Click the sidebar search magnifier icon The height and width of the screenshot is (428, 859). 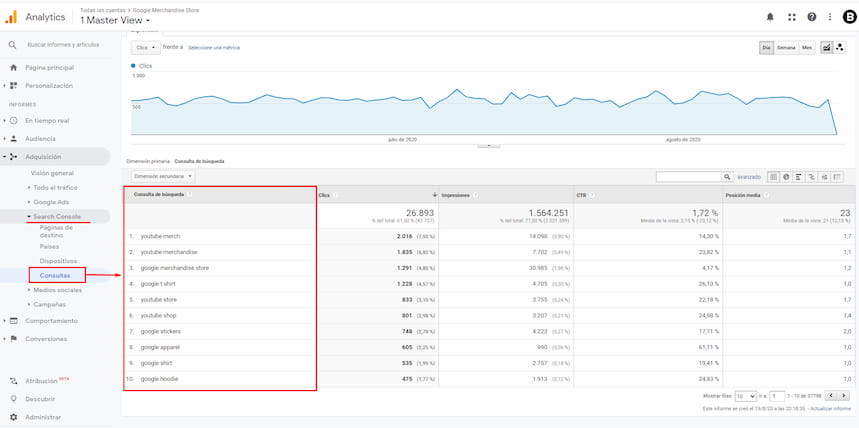(13, 44)
